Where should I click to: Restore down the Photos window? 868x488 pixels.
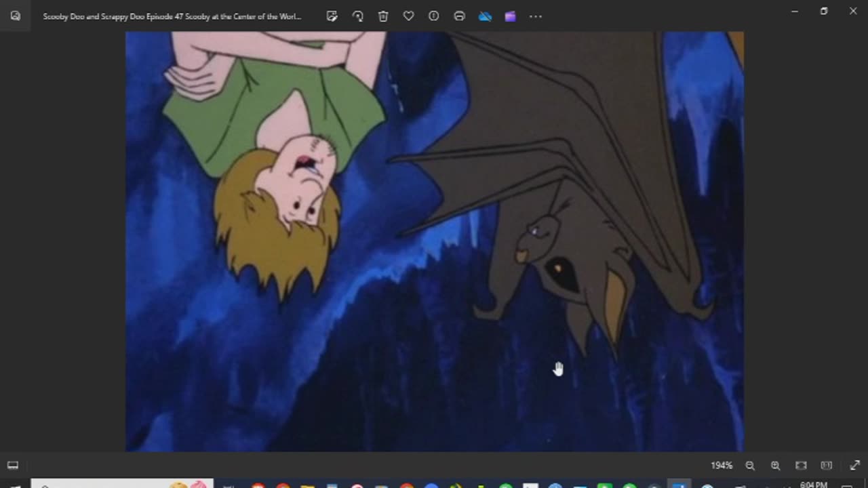tap(824, 12)
